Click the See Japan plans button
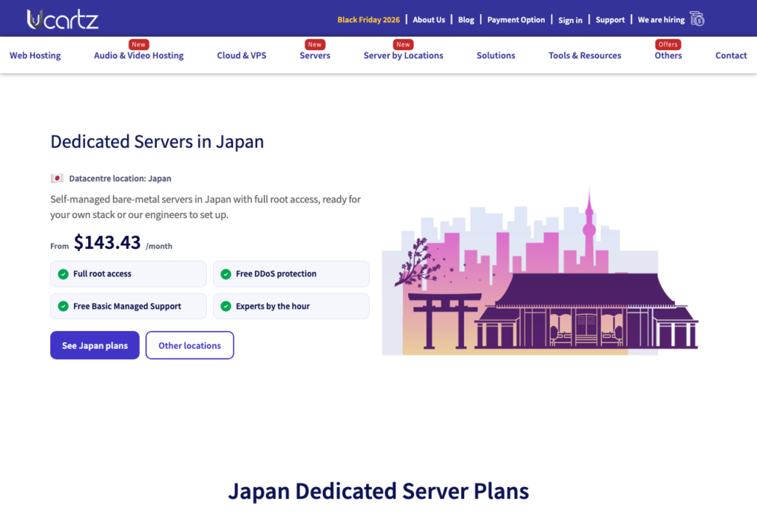 point(95,345)
